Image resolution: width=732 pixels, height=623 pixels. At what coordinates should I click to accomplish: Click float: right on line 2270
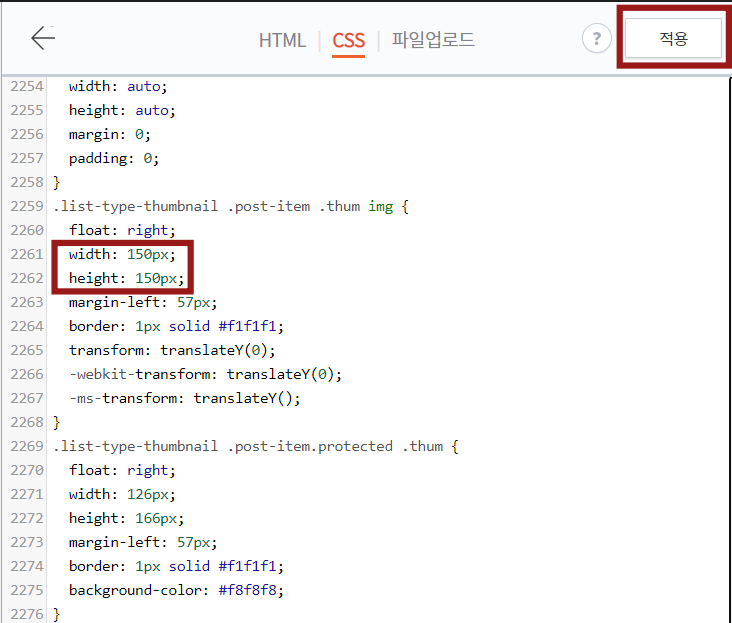click(x=122, y=470)
